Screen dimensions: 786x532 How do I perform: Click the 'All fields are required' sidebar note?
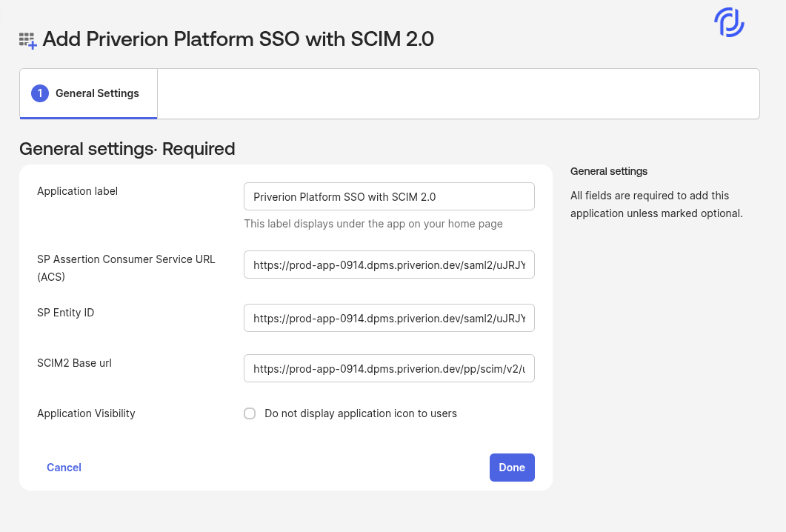pos(656,205)
